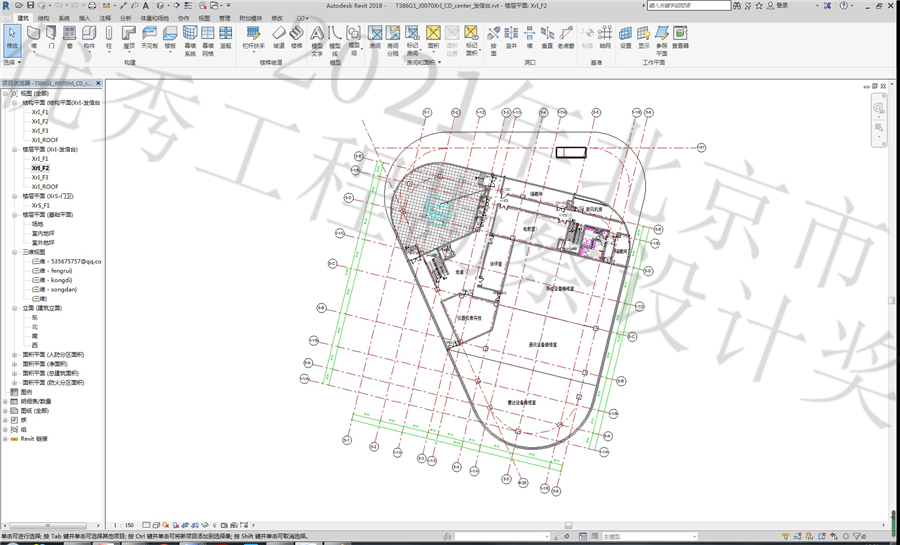Select the Area (面积) tool
Screen dimensions: 900x545
click(433, 37)
